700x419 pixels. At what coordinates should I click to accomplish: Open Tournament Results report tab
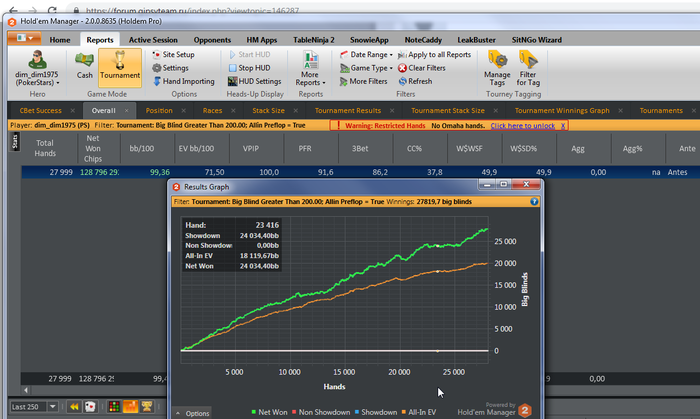(348, 111)
